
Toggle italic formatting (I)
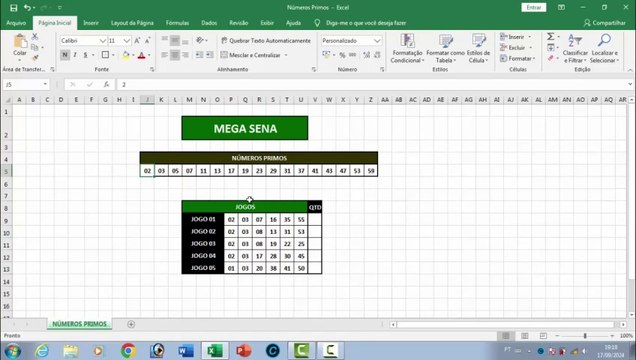(75, 55)
